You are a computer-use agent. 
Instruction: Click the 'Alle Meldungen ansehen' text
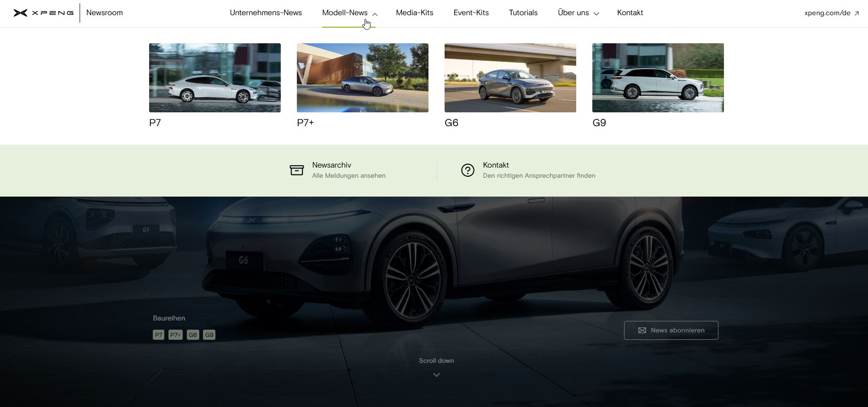click(x=349, y=175)
